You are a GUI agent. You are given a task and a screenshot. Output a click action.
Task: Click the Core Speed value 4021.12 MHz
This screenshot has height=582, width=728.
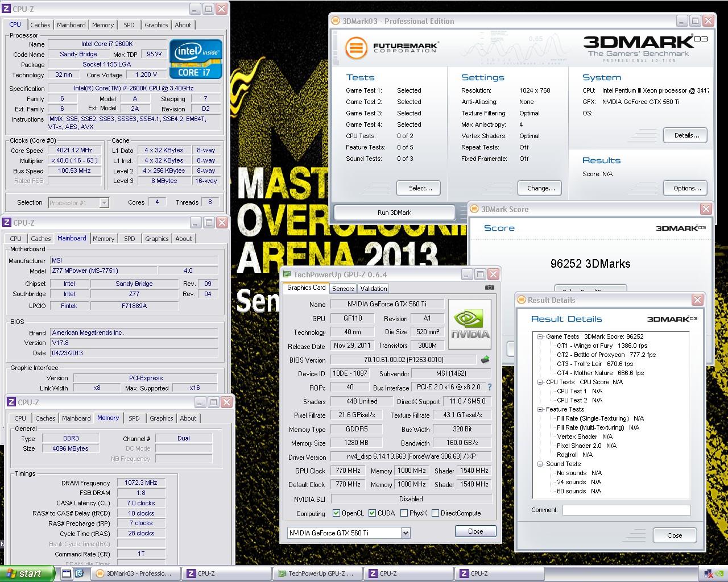(x=76, y=150)
